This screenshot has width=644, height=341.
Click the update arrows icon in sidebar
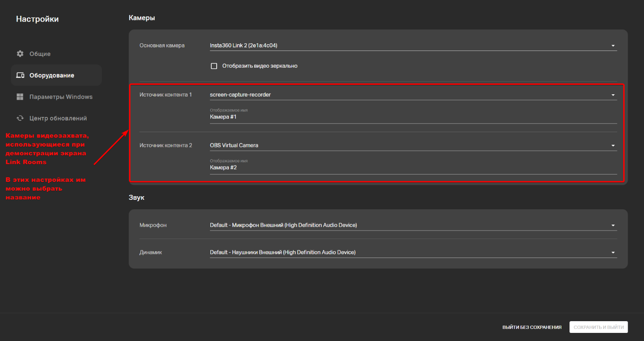tap(20, 118)
